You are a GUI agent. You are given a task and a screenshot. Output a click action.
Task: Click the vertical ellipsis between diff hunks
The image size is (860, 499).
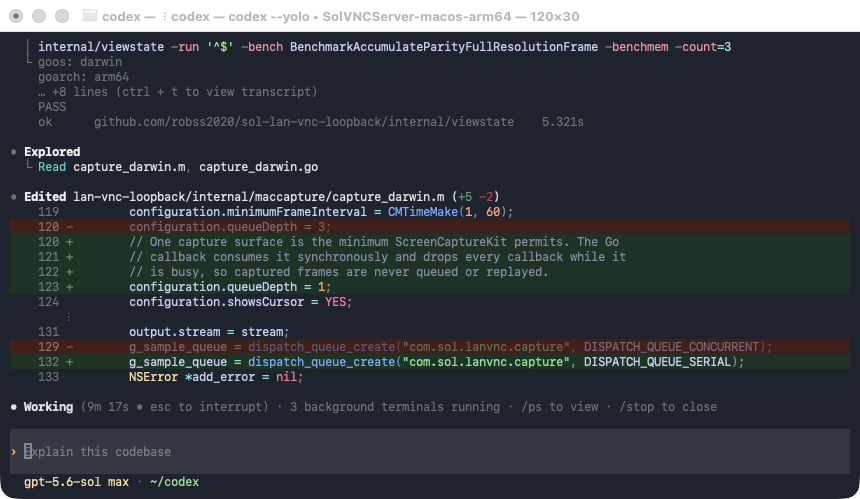tap(69, 317)
